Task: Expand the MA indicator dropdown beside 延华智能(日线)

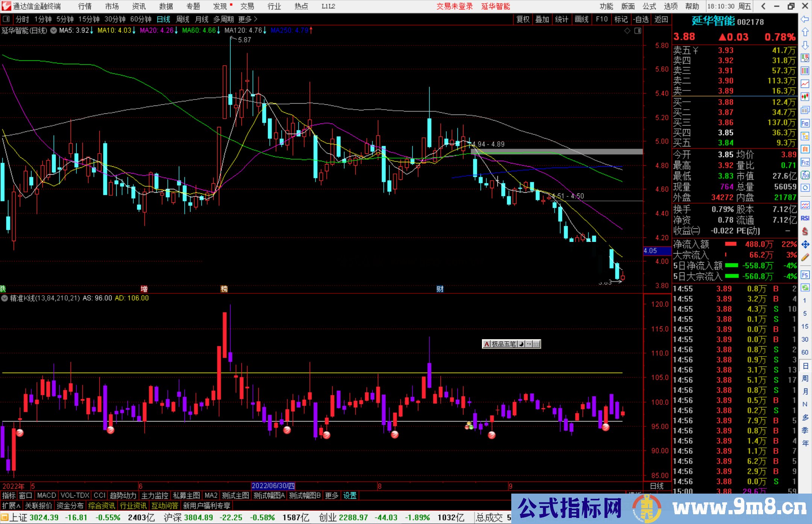Action: click(x=54, y=31)
